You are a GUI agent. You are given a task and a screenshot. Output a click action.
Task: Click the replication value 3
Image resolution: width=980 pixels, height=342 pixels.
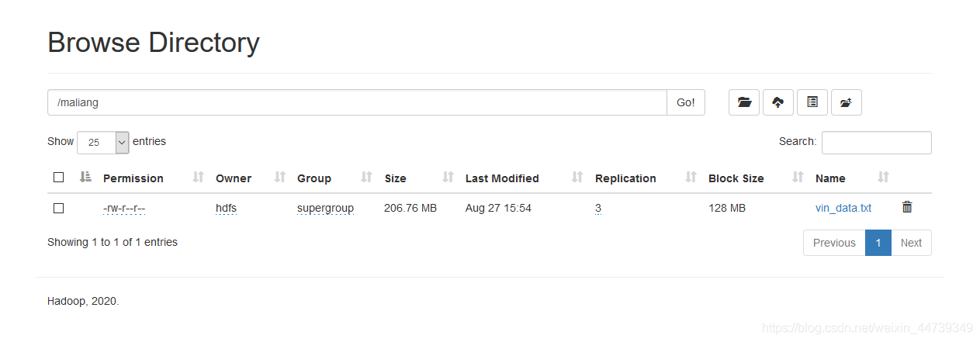(598, 208)
